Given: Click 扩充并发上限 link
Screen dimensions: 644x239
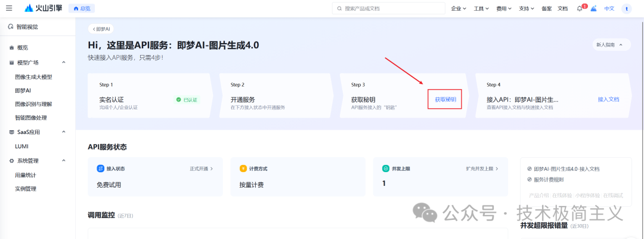Looking at the screenshot, I should point(482,168).
